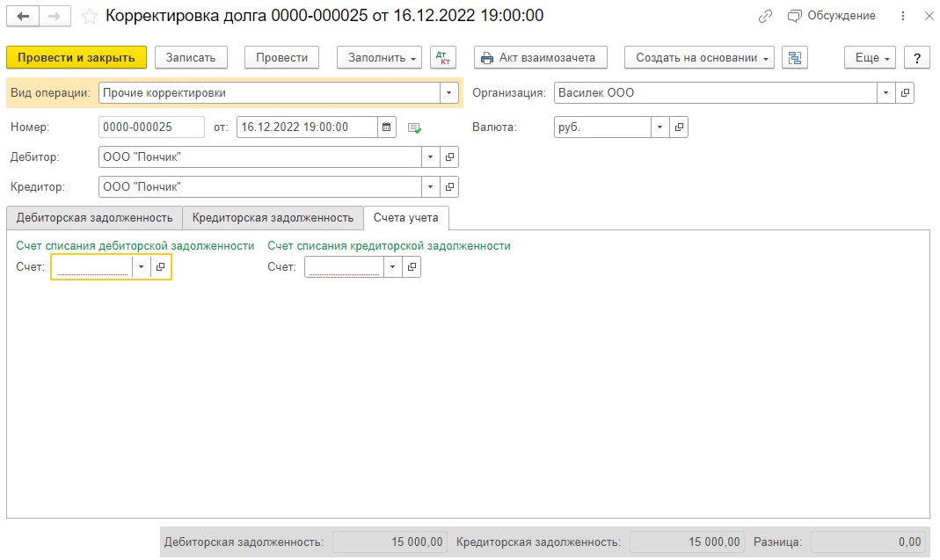
Task: Click the Вид операции field Прочие корректировки
Action: [269, 93]
